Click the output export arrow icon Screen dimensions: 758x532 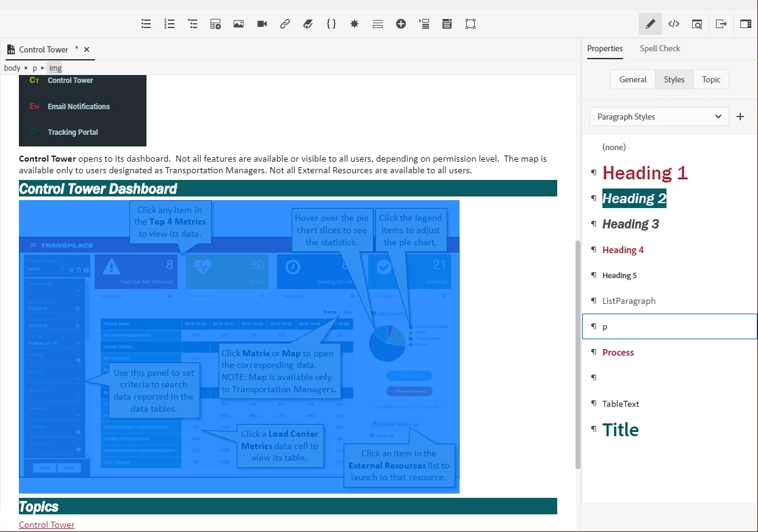pos(721,24)
